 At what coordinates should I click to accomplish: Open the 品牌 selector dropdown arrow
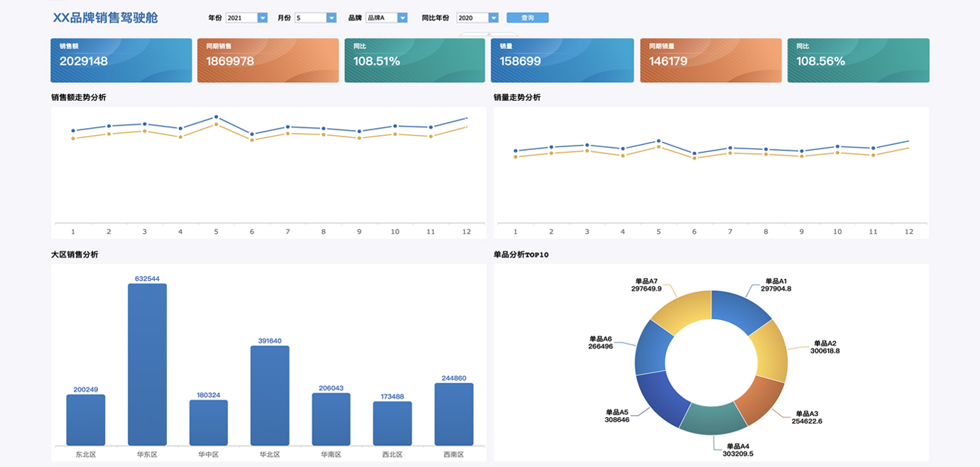click(x=403, y=18)
